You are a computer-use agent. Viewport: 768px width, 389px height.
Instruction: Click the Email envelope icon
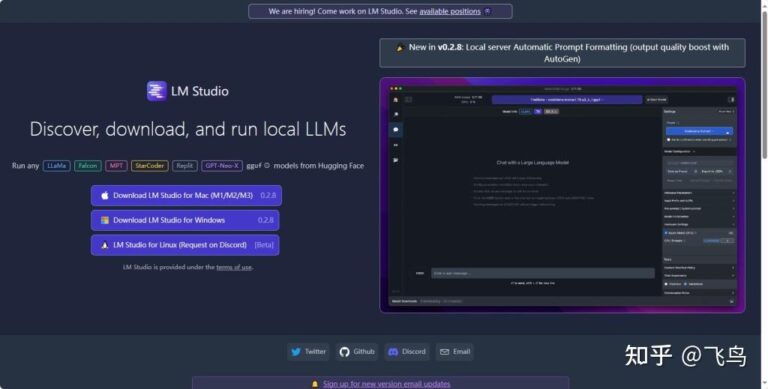point(444,352)
